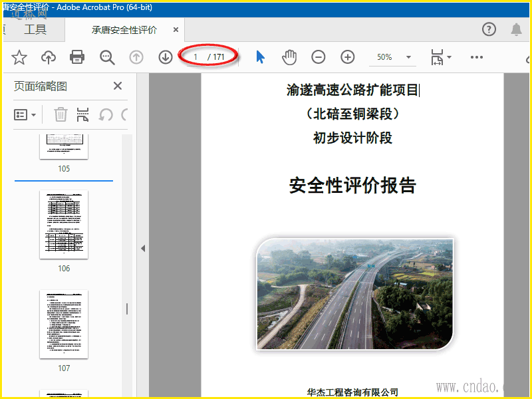532x399 pixels.
Task: Close the 页面缩略图 panel
Action: (x=118, y=86)
